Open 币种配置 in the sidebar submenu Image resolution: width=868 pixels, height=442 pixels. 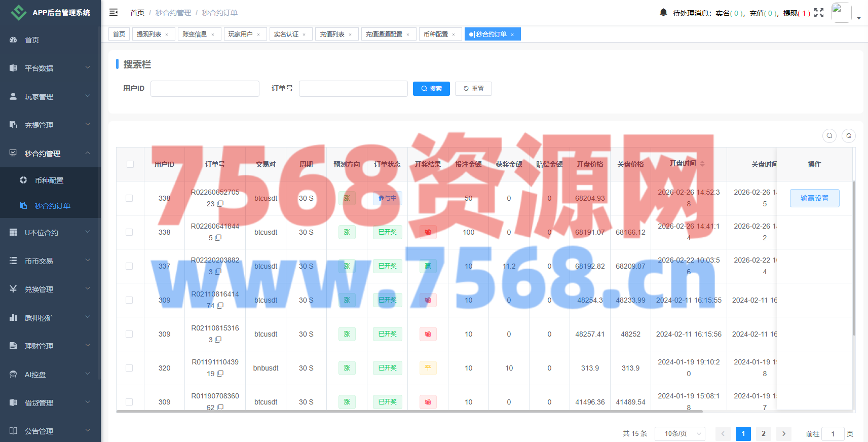click(49, 180)
